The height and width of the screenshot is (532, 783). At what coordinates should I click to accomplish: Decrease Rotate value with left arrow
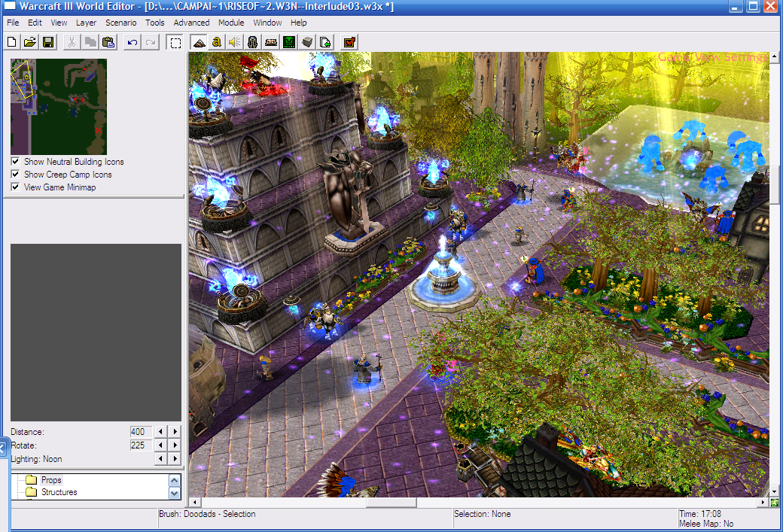[161, 445]
